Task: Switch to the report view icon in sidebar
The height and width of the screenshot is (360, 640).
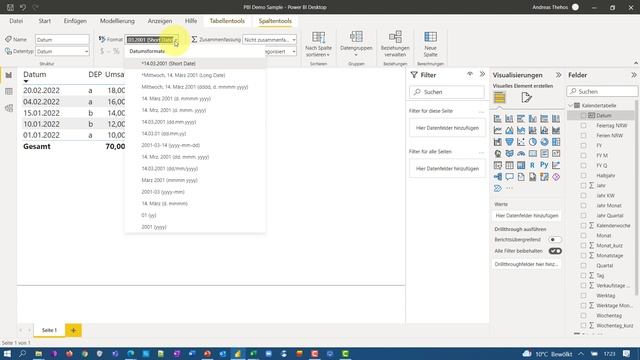Action: pyautogui.click(x=9, y=75)
